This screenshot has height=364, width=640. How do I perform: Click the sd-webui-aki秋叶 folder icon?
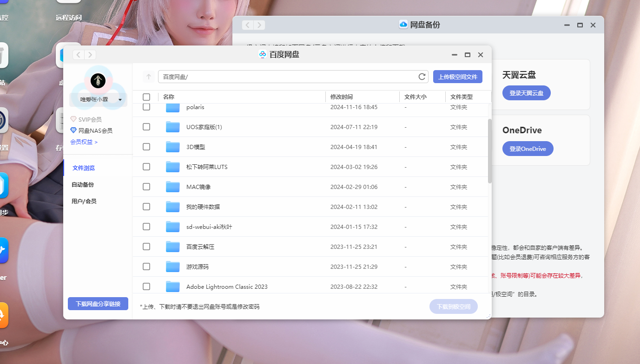point(173,227)
